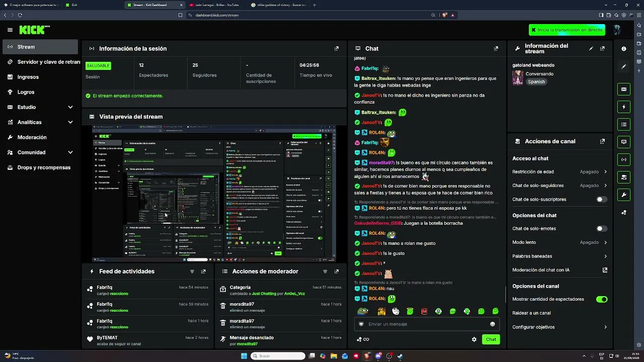
Task: Open the hamburger menu next to Kick logo
Action: click(10, 30)
